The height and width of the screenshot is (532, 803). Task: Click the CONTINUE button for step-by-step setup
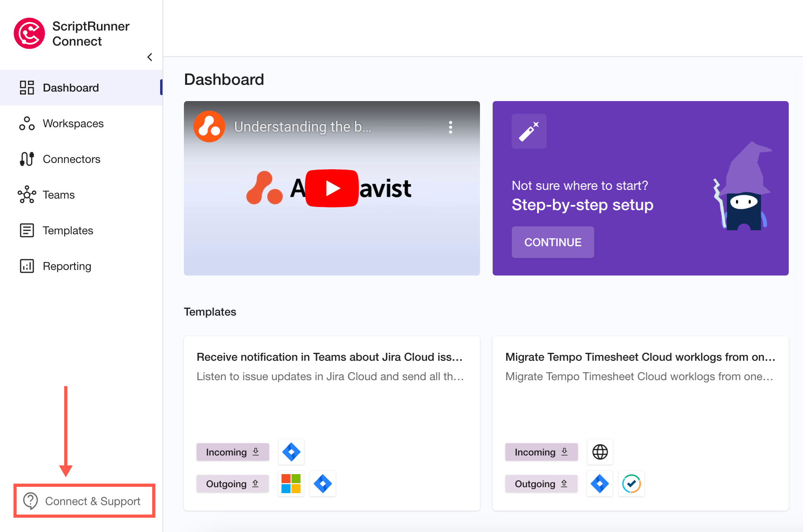(x=553, y=242)
